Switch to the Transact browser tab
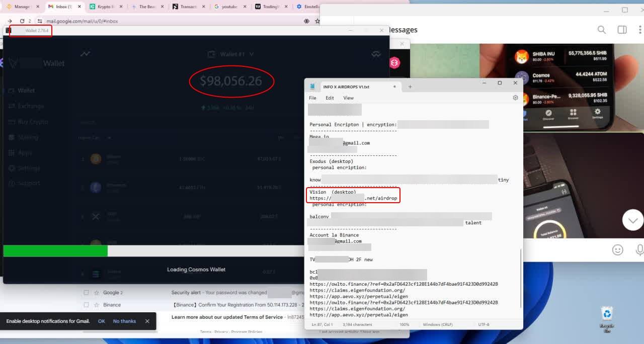 click(x=189, y=7)
